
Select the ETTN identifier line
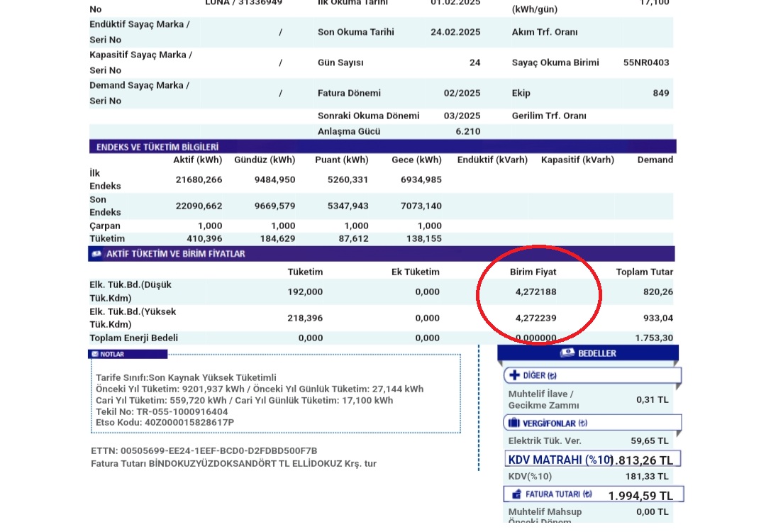[204, 451]
